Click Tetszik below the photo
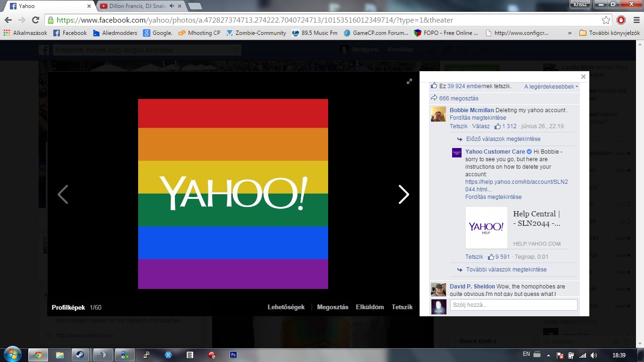The width and height of the screenshot is (644, 362). (x=402, y=307)
